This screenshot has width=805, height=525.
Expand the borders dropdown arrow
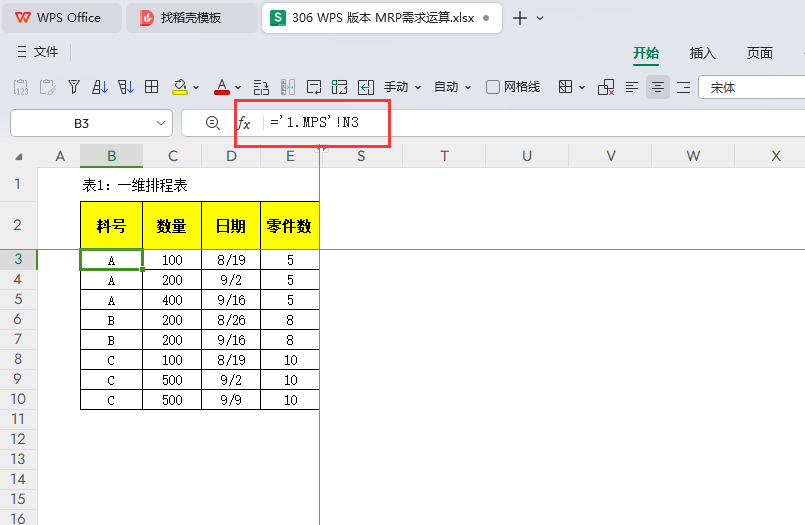click(x=582, y=88)
